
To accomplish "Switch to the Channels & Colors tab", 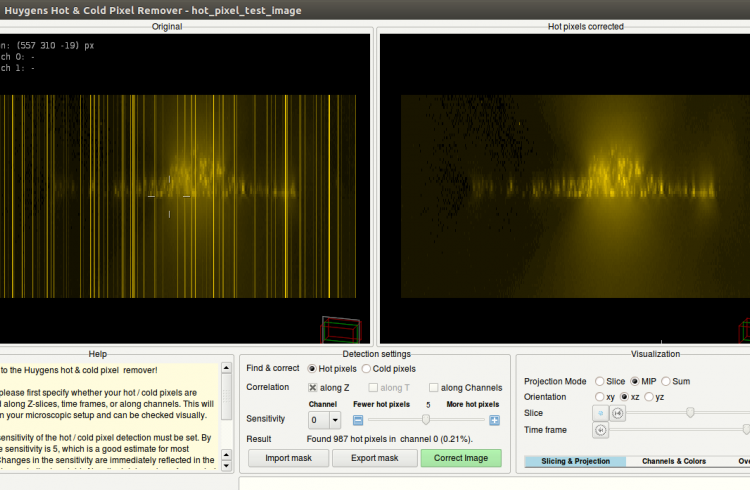I will click(x=675, y=462).
